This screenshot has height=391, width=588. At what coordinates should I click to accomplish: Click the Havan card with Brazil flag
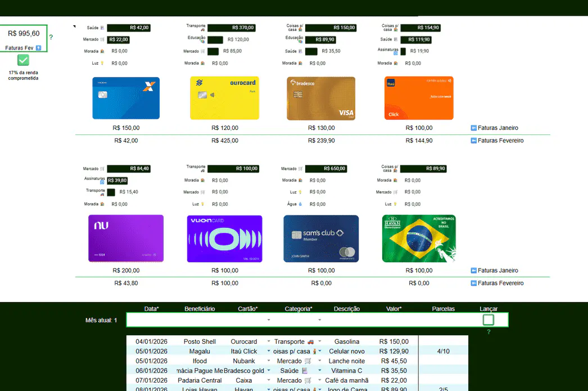pos(419,239)
